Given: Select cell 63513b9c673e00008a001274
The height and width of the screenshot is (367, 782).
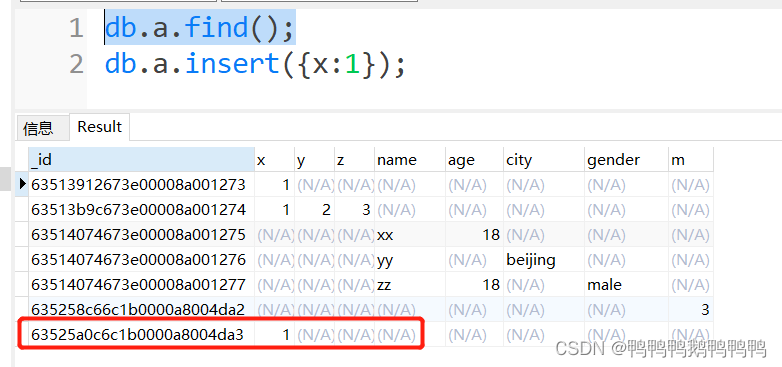Looking at the screenshot, I should coord(142,210).
